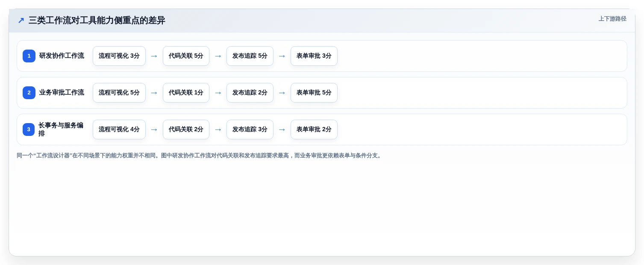The image size is (644, 265).
Task: Click the 长事务与服务编排 row label
Action: 61,130
